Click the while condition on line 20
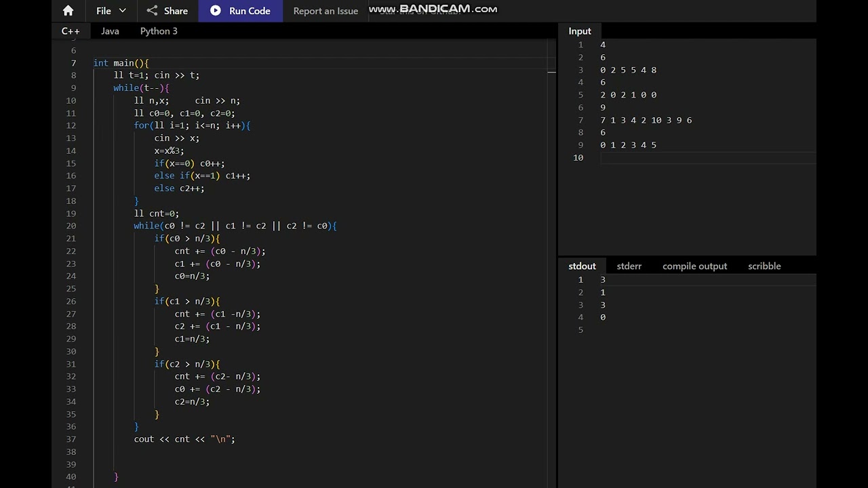The width and height of the screenshot is (868, 488). [235, 226]
